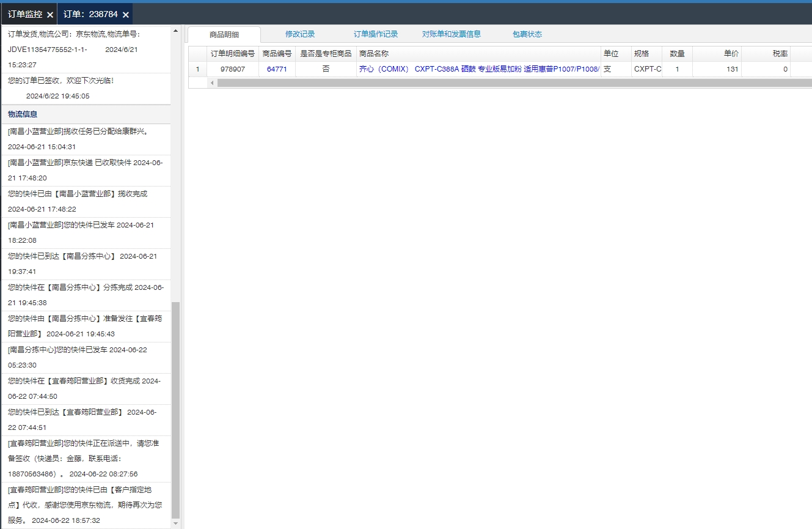Open the 齐心 COMIX CXPT-C388A product link

(x=479, y=69)
